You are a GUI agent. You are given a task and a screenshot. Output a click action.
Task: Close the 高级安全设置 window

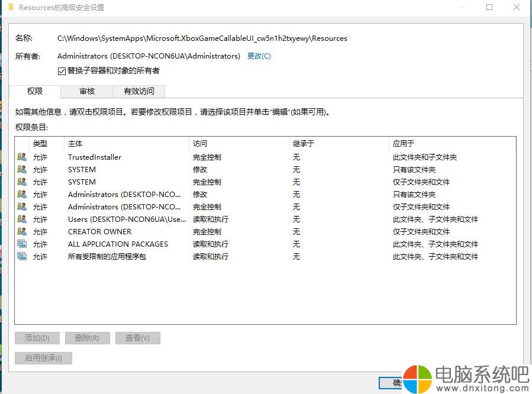517,7
